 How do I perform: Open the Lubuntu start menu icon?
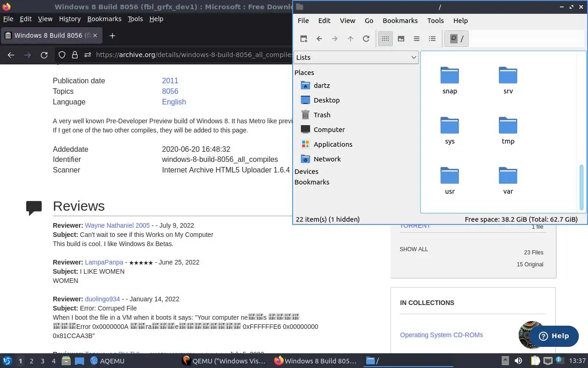7,361
